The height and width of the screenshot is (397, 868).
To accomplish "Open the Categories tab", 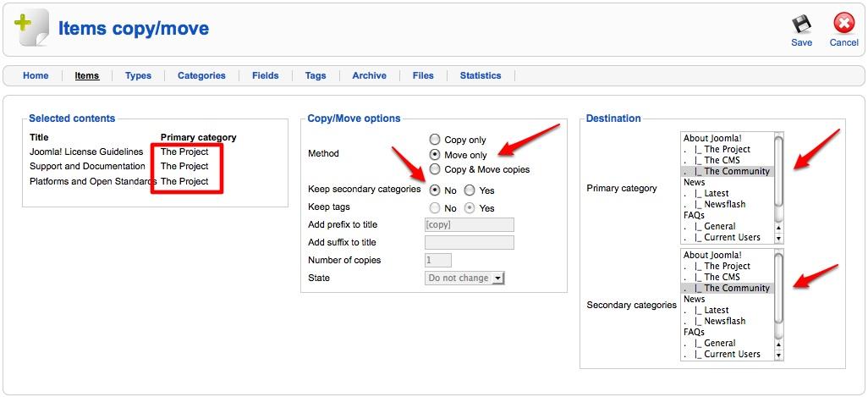I will 201,76.
